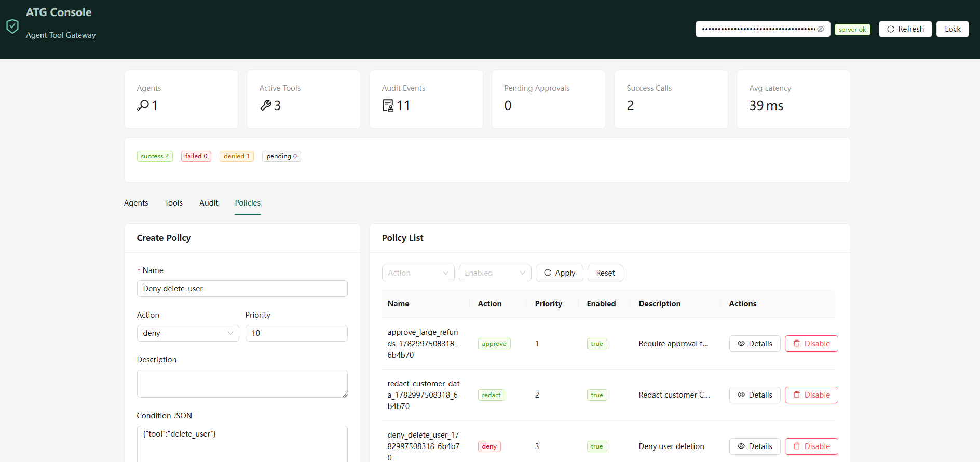The image size is (980, 462).
Task: Click "Deny user deletion" description
Action: [x=671, y=446]
